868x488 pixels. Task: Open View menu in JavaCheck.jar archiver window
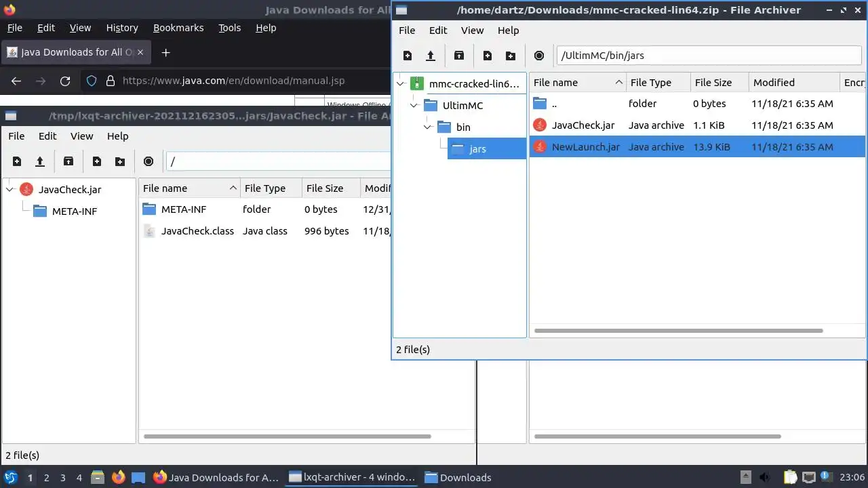click(82, 136)
